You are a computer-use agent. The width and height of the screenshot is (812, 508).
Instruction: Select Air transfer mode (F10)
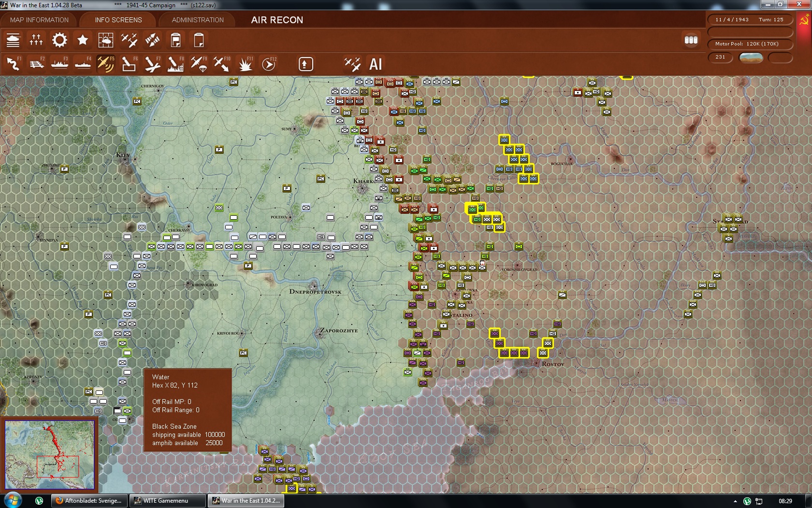222,64
